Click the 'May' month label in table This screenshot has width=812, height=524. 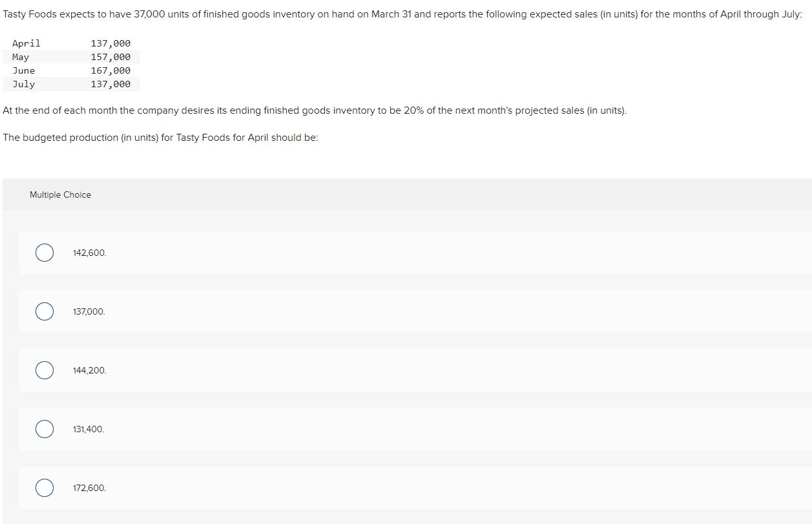click(21, 57)
